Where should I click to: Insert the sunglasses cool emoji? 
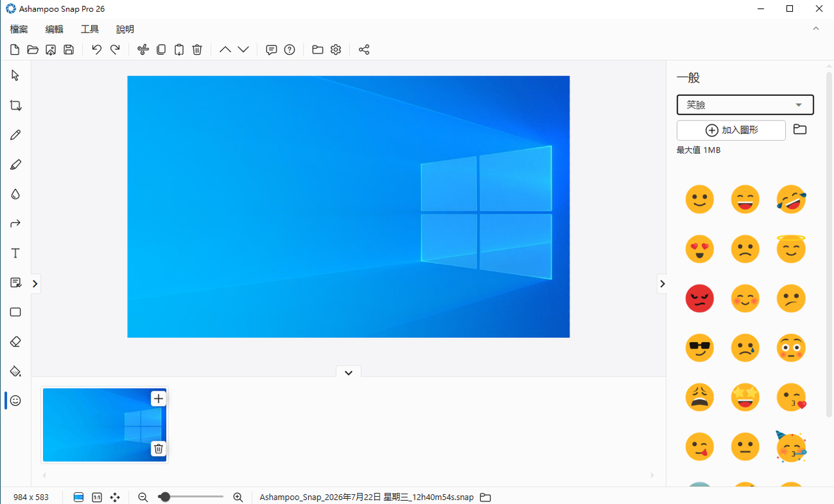click(700, 348)
